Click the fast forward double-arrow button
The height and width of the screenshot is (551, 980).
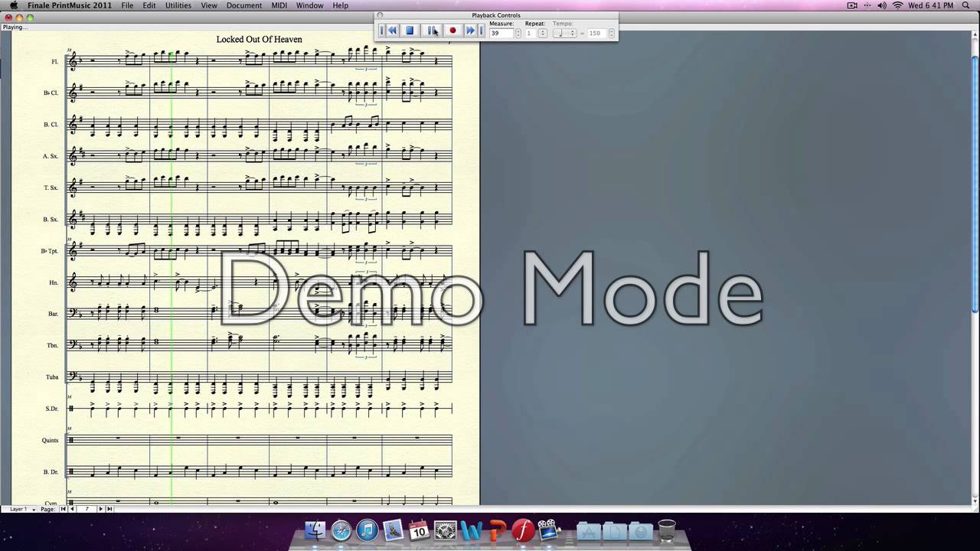[470, 31]
